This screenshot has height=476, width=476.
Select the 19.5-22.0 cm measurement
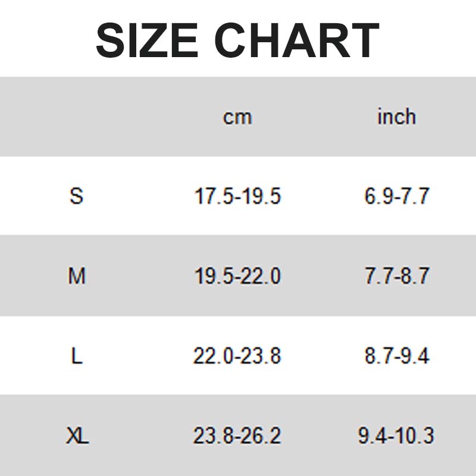tap(237, 276)
